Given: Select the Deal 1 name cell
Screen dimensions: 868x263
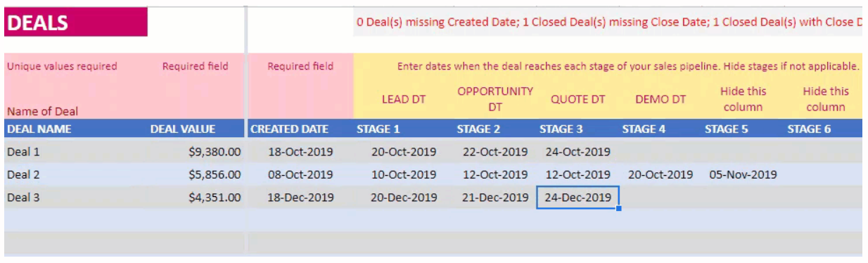Looking at the screenshot, I should [75, 151].
